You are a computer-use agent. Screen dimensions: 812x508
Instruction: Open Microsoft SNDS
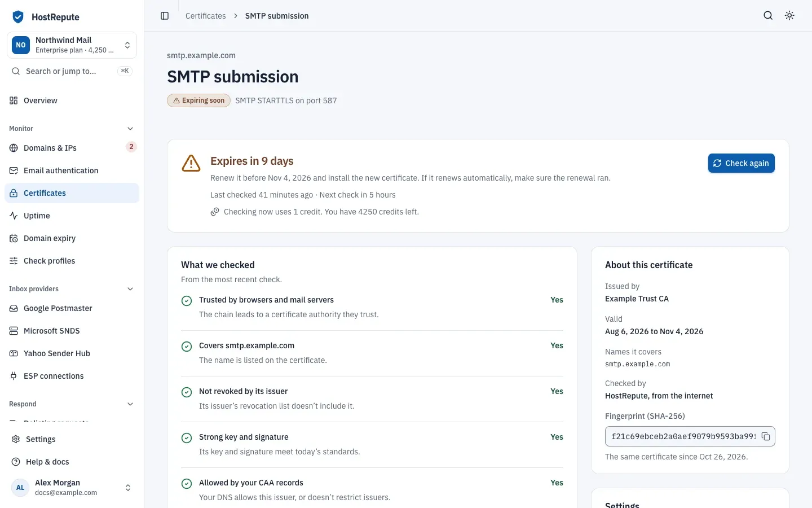click(72, 331)
